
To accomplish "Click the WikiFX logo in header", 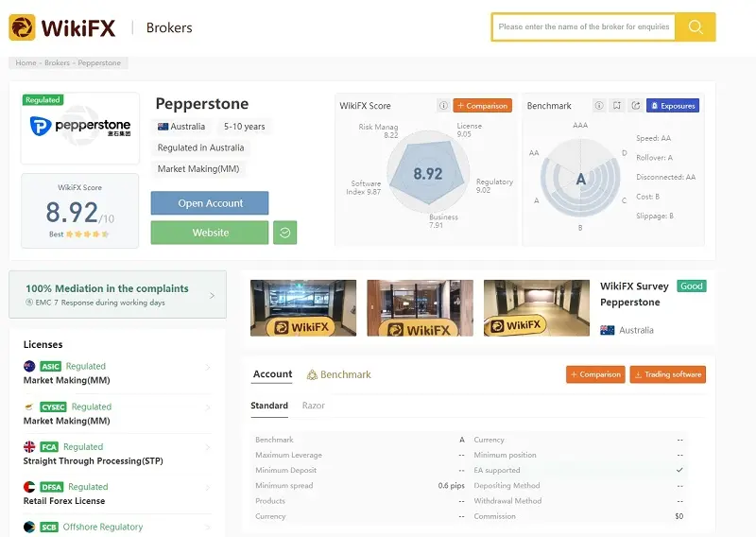I will pyautogui.click(x=62, y=27).
